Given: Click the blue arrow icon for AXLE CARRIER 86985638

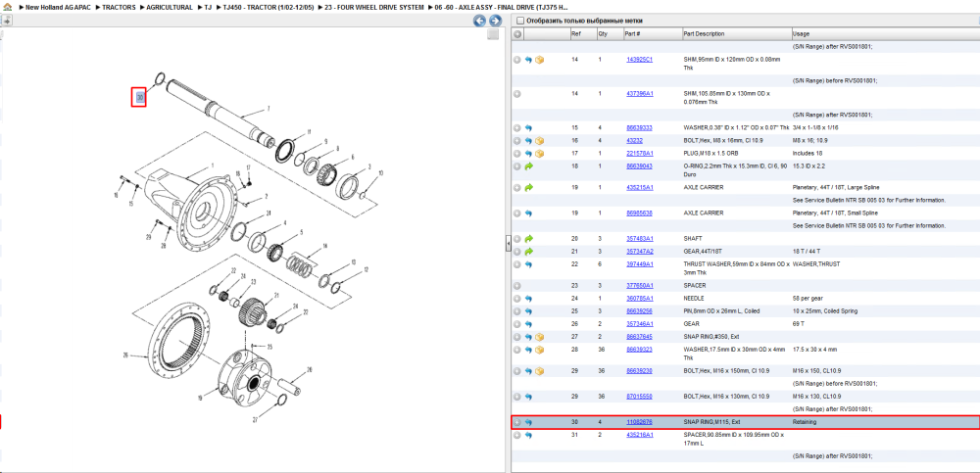Looking at the screenshot, I should pos(528,213).
